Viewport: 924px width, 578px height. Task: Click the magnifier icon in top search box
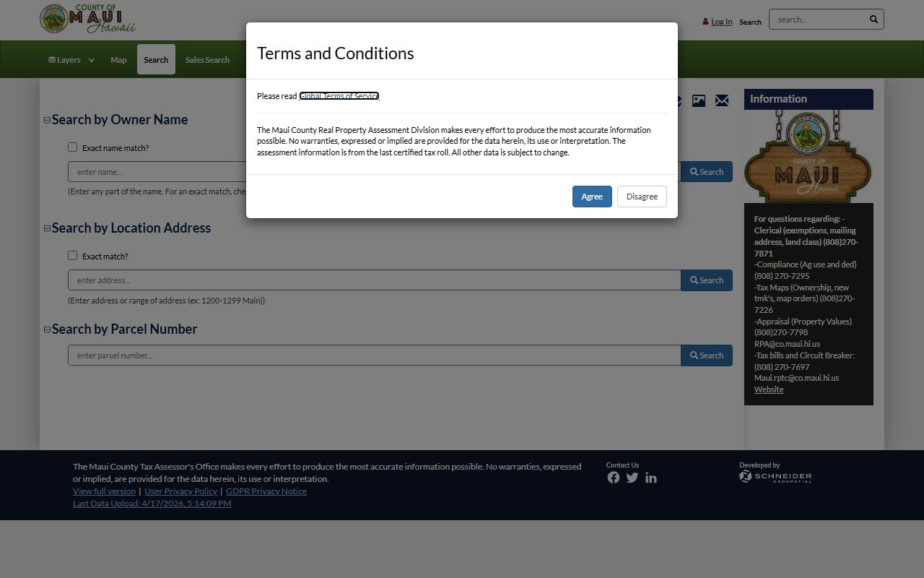click(x=873, y=20)
